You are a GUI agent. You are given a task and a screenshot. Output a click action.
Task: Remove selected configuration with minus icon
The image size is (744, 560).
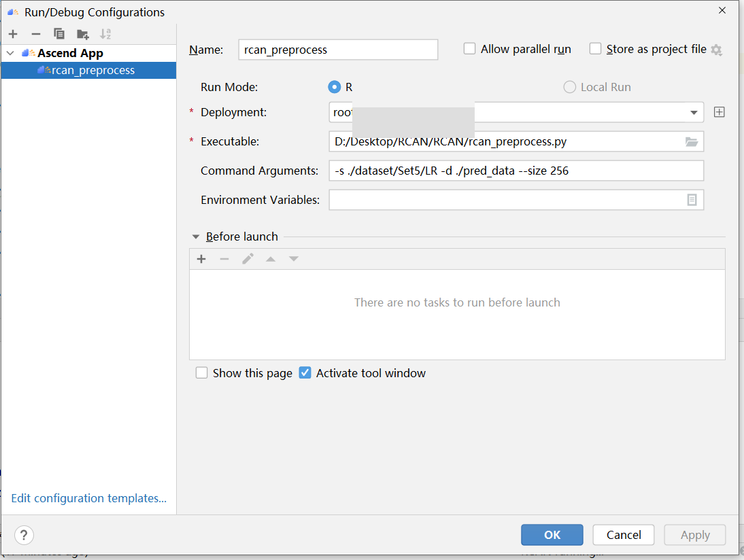click(x=36, y=34)
